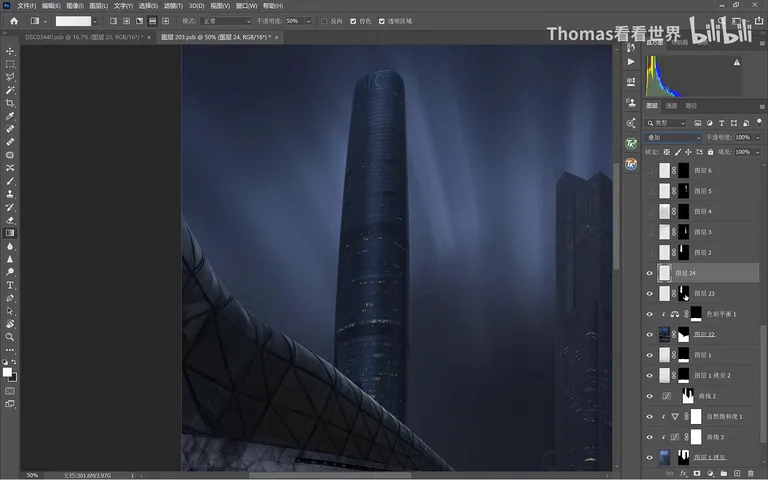Add a layer mask icon
Image resolution: width=768 pixels, height=480 pixels.
coord(696,473)
